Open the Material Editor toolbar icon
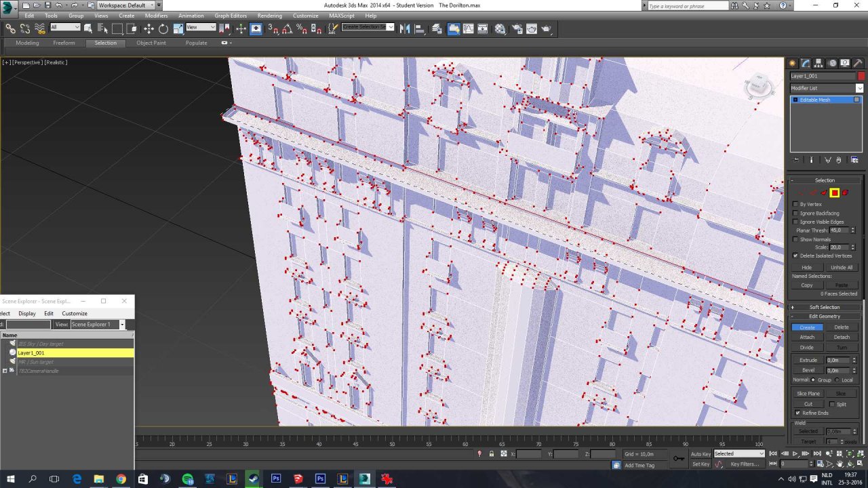 pos(500,28)
